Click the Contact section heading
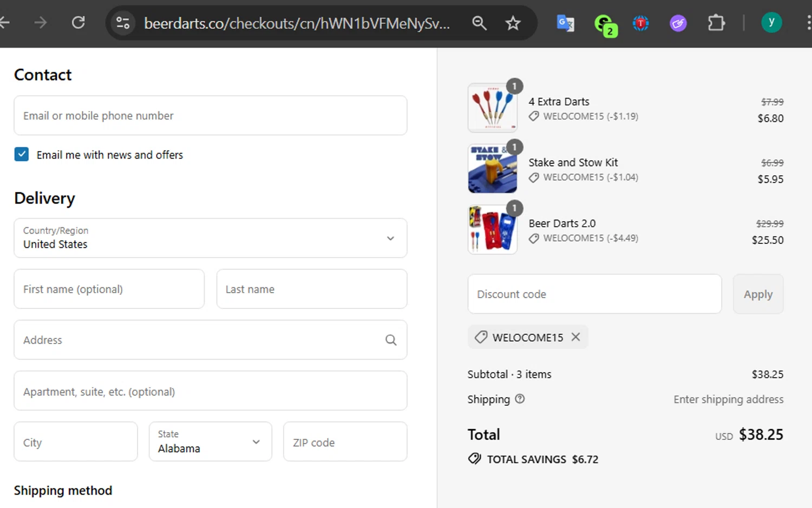This screenshot has width=812, height=508. tap(43, 75)
